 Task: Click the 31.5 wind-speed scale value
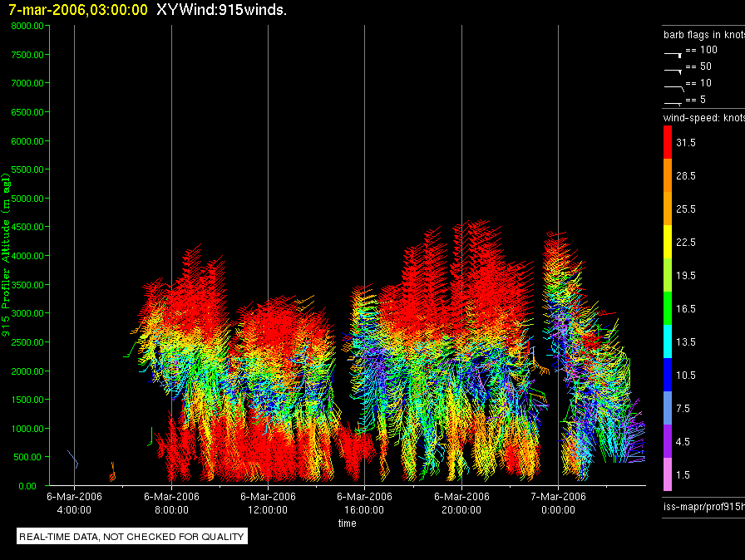[x=686, y=142]
